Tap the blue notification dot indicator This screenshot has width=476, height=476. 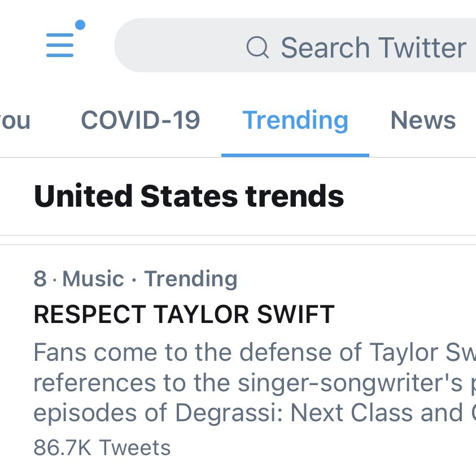[81, 24]
